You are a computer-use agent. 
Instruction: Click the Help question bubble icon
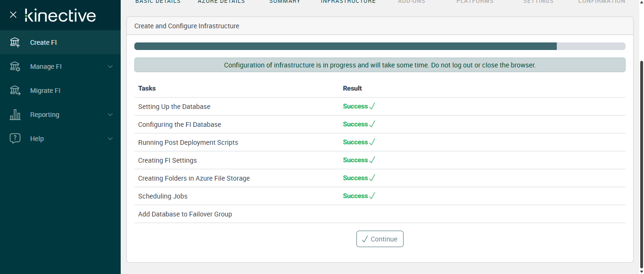coord(15,139)
